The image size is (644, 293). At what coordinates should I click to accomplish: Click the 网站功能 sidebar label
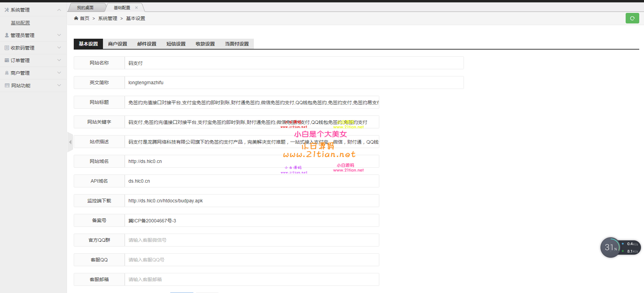point(21,86)
